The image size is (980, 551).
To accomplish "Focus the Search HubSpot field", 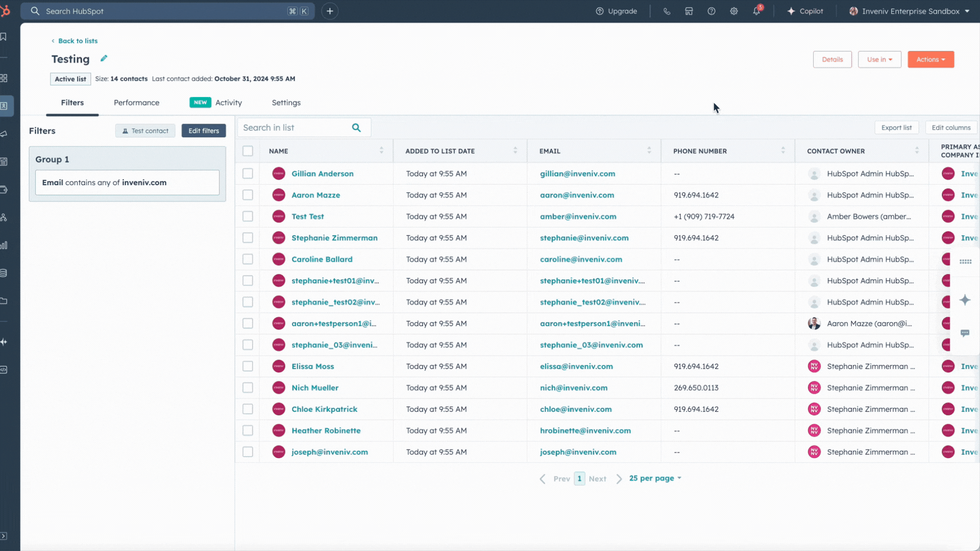I will point(167,11).
